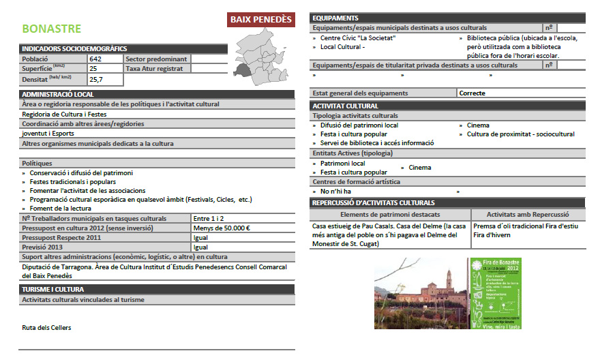The width and height of the screenshot is (615, 364).
Task: Select Ruta dels Cellers text
Action: (46, 327)
